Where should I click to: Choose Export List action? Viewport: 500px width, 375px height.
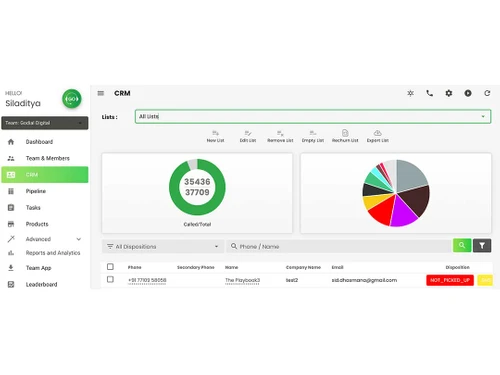pyautogui.click(x=378, y=136)
